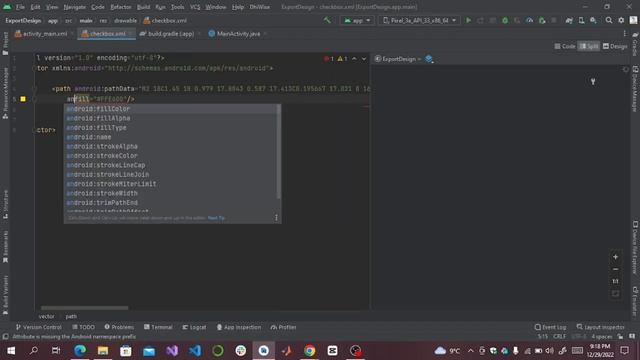Open the Layout Inspector
The height and width of the screenshot is (360, 640).
click(x=600, y=327)
